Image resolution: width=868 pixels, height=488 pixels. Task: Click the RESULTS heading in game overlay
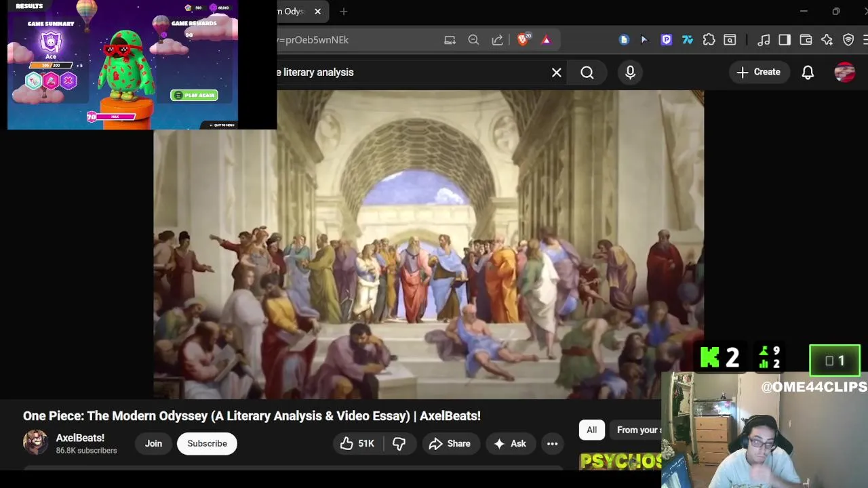point(29,6)
